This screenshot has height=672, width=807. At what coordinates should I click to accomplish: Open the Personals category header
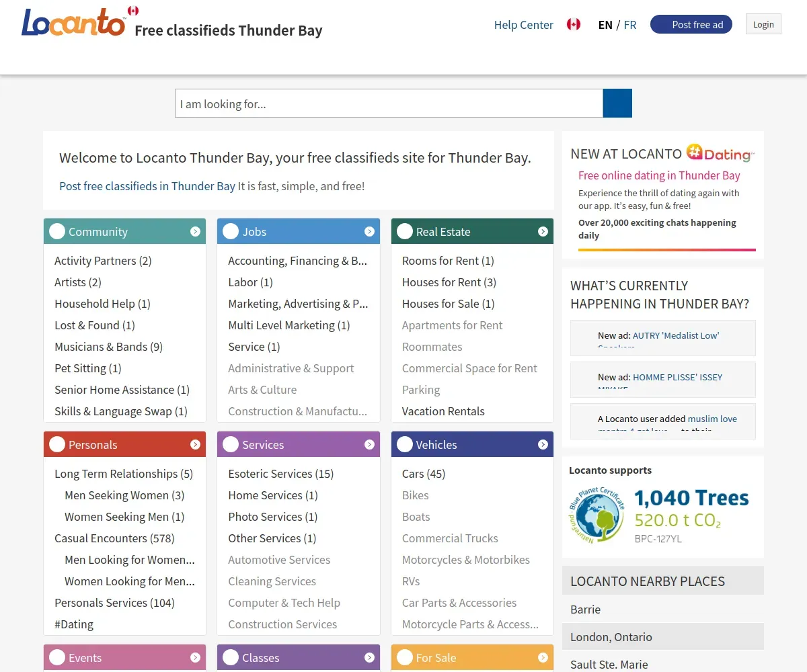(124, 444)
